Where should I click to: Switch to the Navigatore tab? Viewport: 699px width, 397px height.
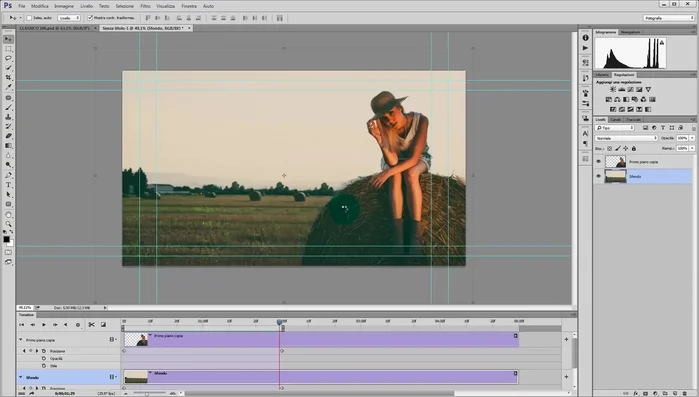tap(630, 32)
